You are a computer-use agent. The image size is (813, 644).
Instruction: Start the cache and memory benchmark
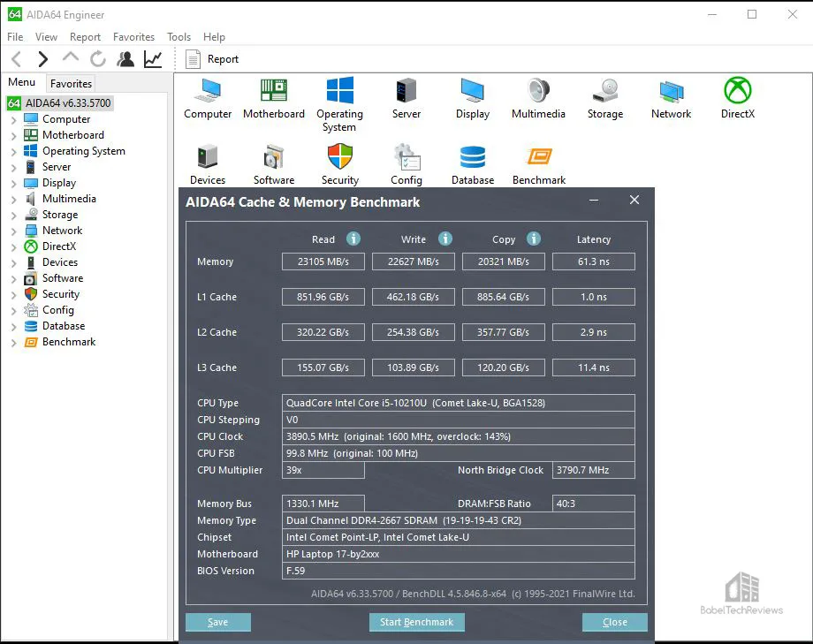click(x=416, y=622)
